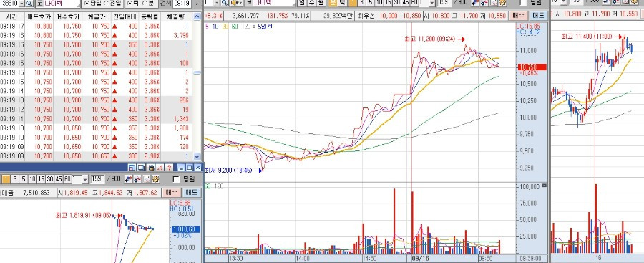
Task: Expand the minute interval dropdown in lower toolbar
Action: pos(85,179)
